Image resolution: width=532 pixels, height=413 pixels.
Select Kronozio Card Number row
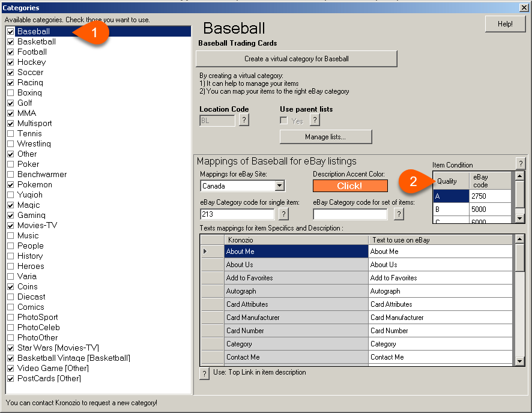[296, 331]
